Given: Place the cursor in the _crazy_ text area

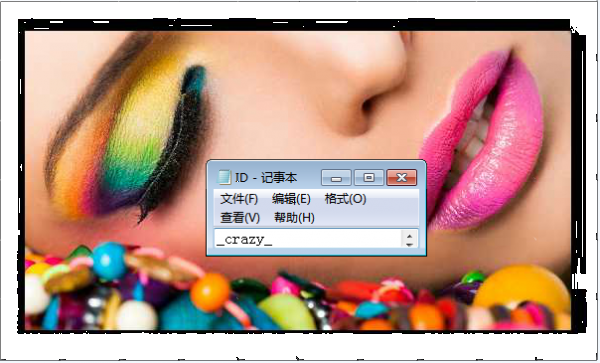Looking at the screenshot, I should pos(308,239).
